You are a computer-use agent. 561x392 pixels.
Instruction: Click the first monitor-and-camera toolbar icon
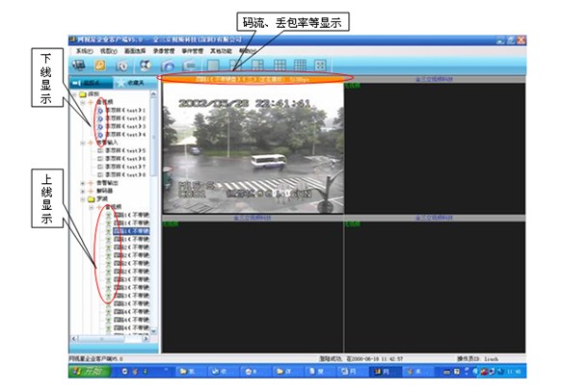[x=78, y=65]
